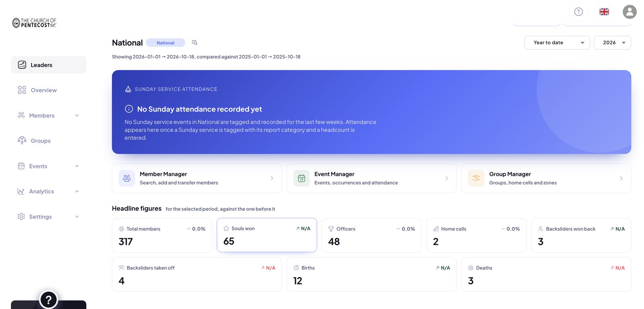Open the Births figure card

tap(372, 275)
